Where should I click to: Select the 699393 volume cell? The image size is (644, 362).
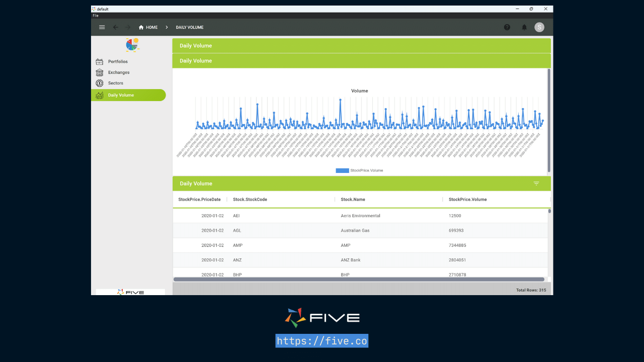pos(456,230)
